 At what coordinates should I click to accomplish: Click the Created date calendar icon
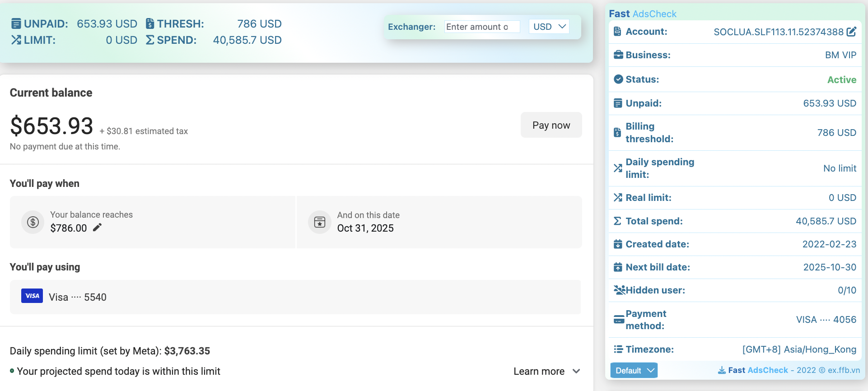pyautogui.click(x=618, y=244)
